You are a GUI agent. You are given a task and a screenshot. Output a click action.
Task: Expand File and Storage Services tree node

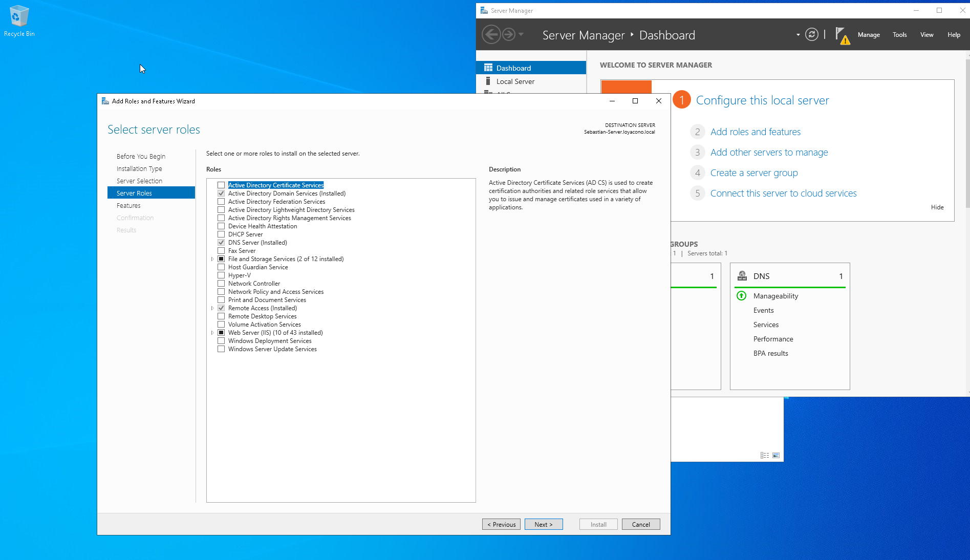pyautogui.click(x=212, y=259)
